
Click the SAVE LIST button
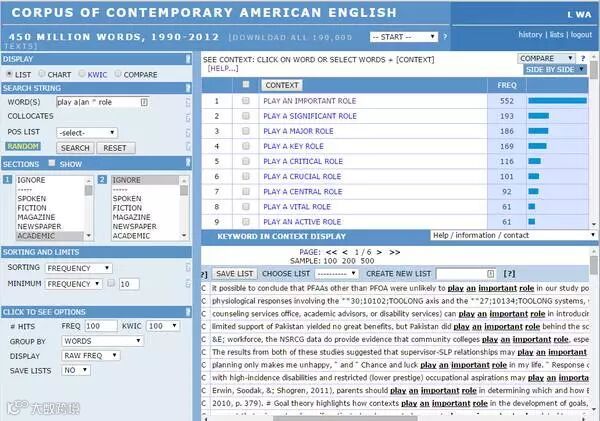click(234, 274)
